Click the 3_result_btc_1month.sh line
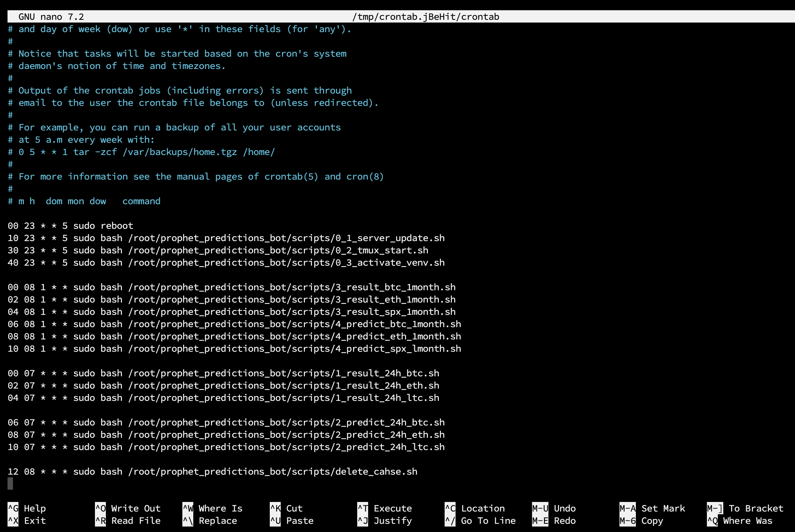Image resolution: width=795 pixels, height=532 pixels. click(x=232, y=287)
